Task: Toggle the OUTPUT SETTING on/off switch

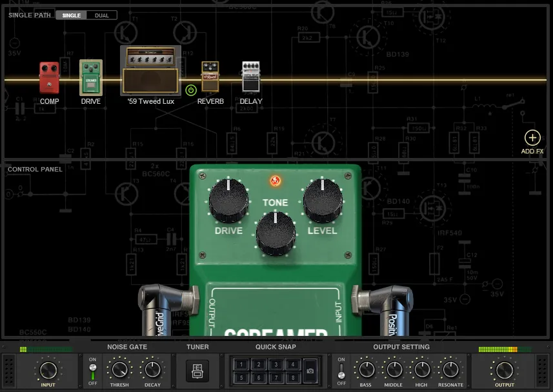Action: pos(341,371)
